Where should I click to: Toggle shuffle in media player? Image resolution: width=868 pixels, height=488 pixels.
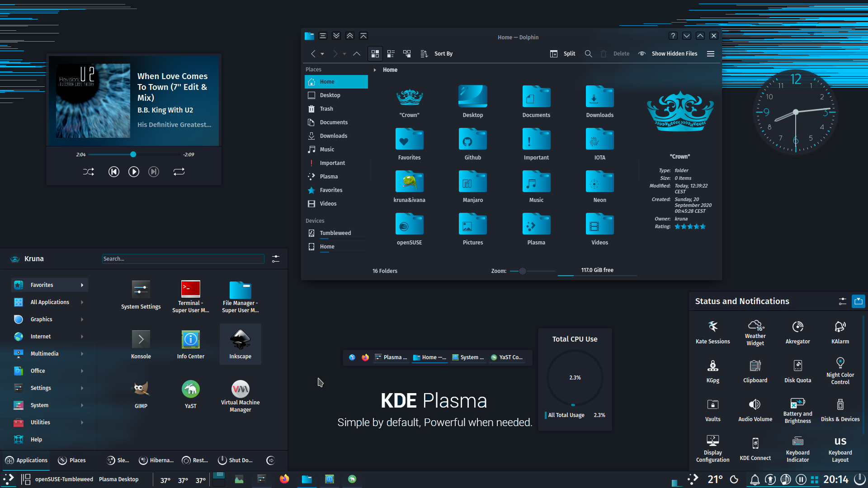[89, 172]
